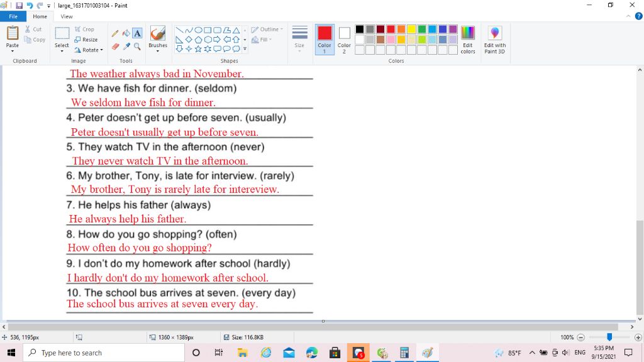Click the Cut button
Image resolution: width=644 pixels, height=362 pixels.
point(33,29)
